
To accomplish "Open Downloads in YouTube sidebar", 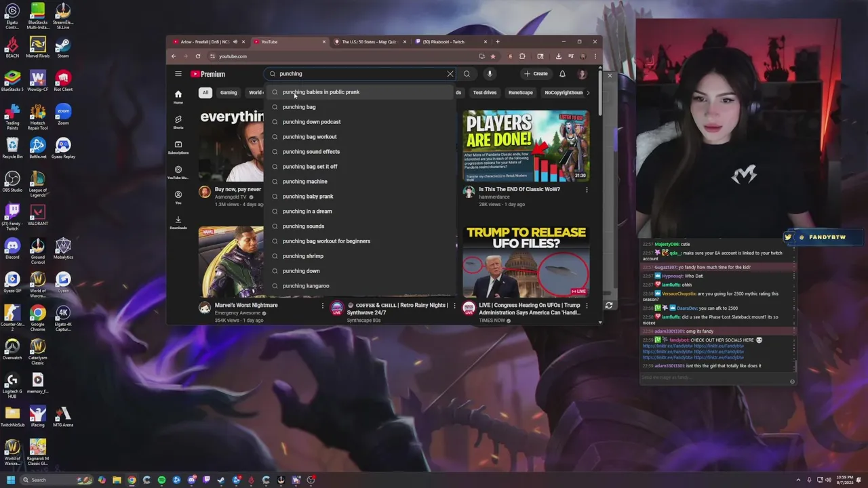I will [x=178, y=222].
